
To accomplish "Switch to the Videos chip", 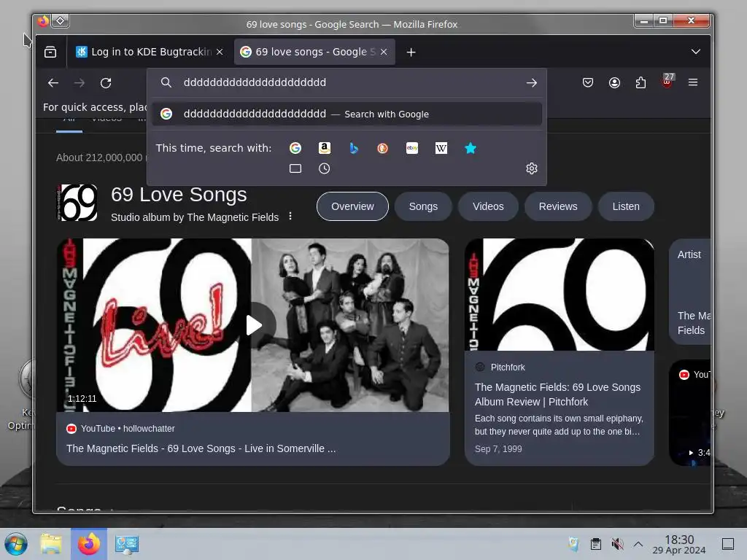I will coord(488,206).
